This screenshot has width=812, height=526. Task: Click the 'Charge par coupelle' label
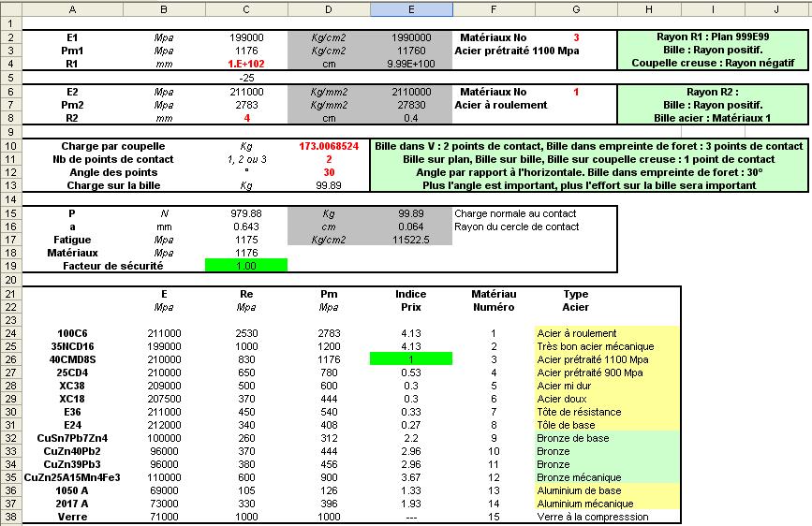[113, 146]
